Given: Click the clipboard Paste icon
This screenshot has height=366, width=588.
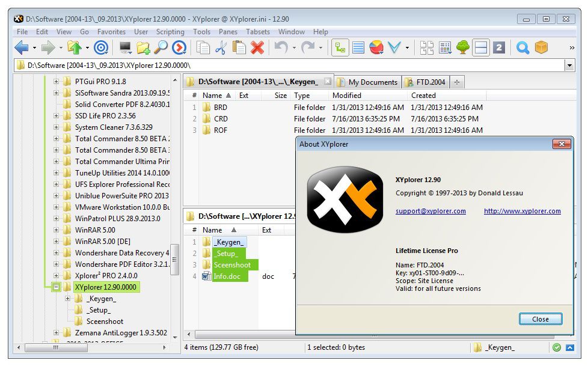Looking at the screenshot, I should [x=239, y=47].
